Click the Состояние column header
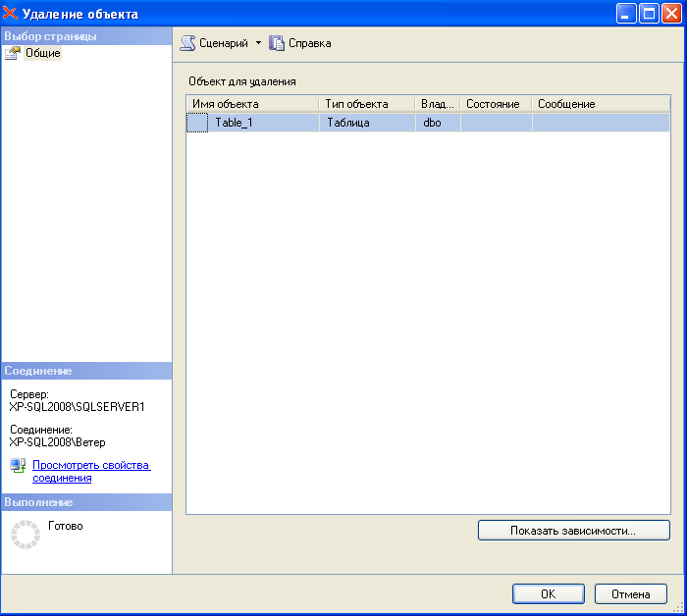 pyautogui.click(x=497, y=104)
